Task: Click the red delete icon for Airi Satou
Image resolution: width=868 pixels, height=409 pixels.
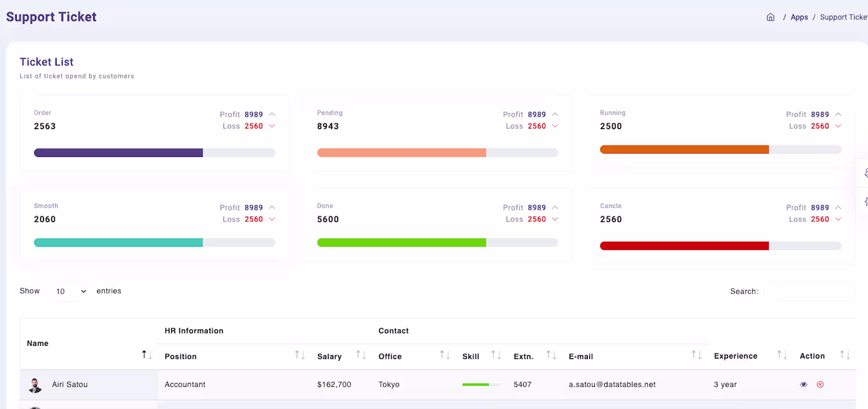Action: coord(820,385)
